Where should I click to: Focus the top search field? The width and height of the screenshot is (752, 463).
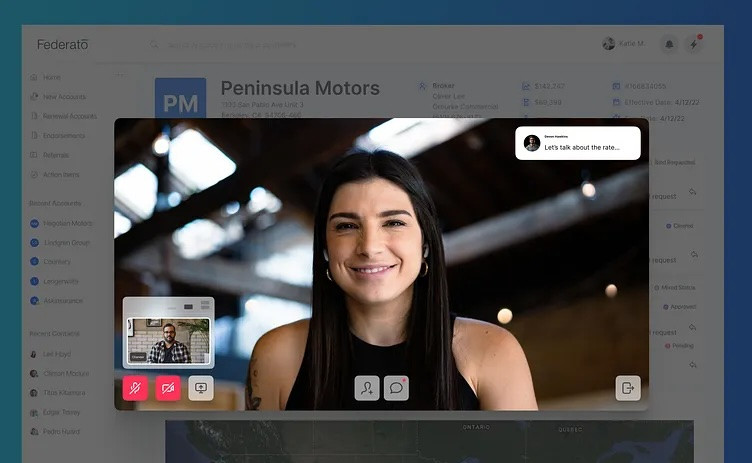pyautogui.click(x=231, y=45)
